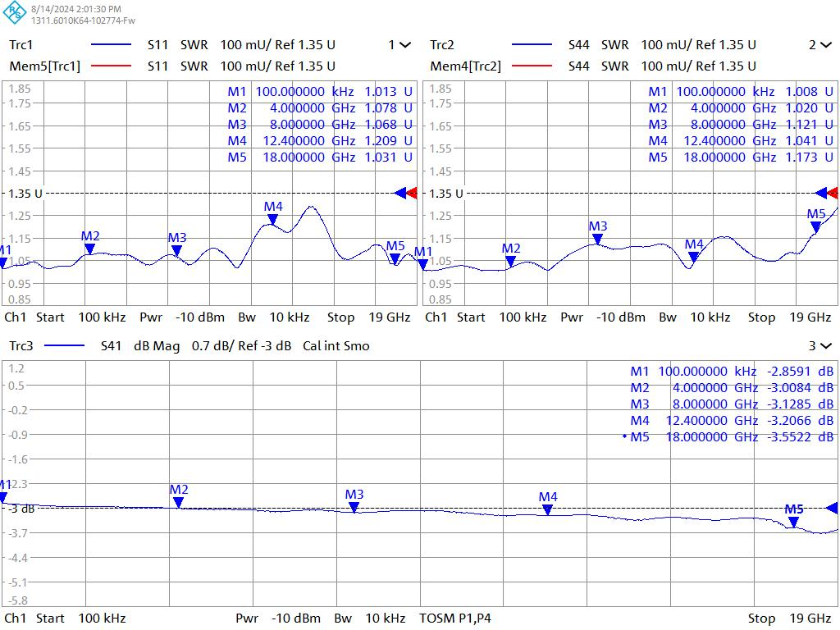Select marker M4 triangle on S11 trace
840x630 pixels.
click(x=273, y=219)
